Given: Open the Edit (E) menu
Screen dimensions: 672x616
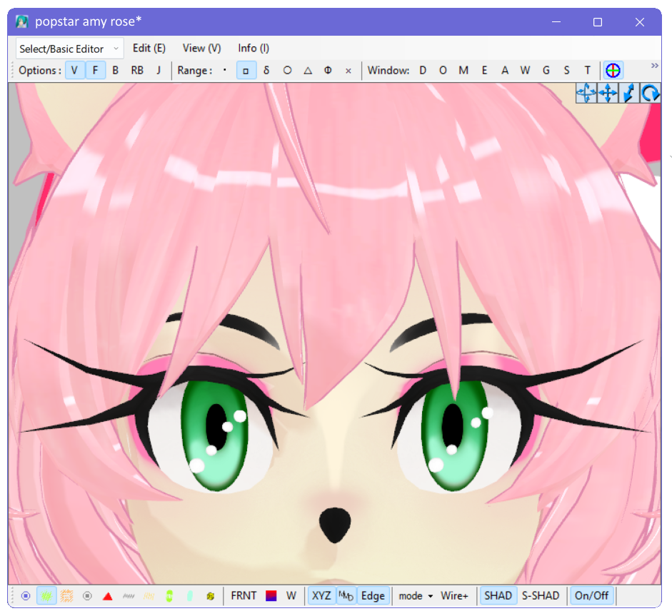Looking at the screenshot, I should coord(149,48).
